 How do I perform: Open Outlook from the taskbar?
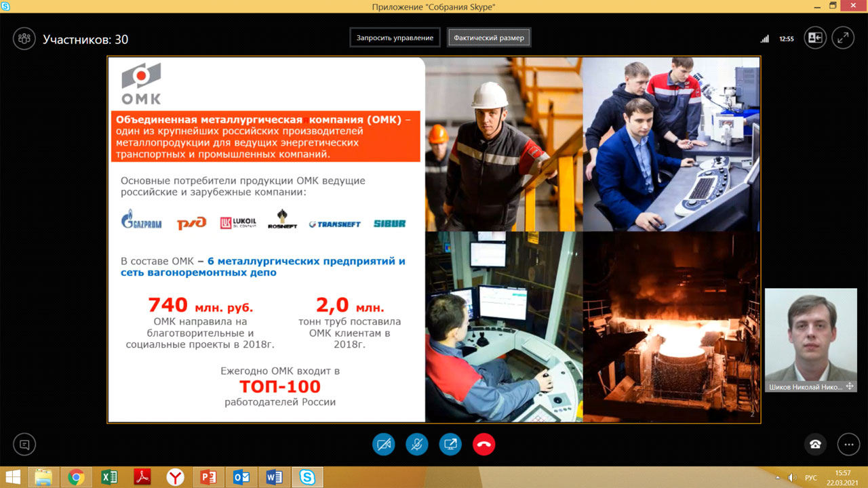tap(241, 477)
